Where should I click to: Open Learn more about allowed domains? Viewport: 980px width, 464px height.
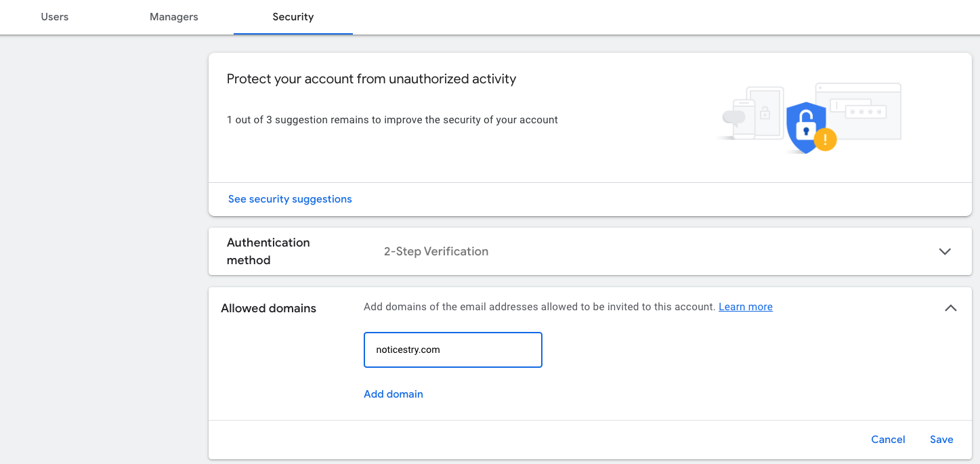[745, 307]
